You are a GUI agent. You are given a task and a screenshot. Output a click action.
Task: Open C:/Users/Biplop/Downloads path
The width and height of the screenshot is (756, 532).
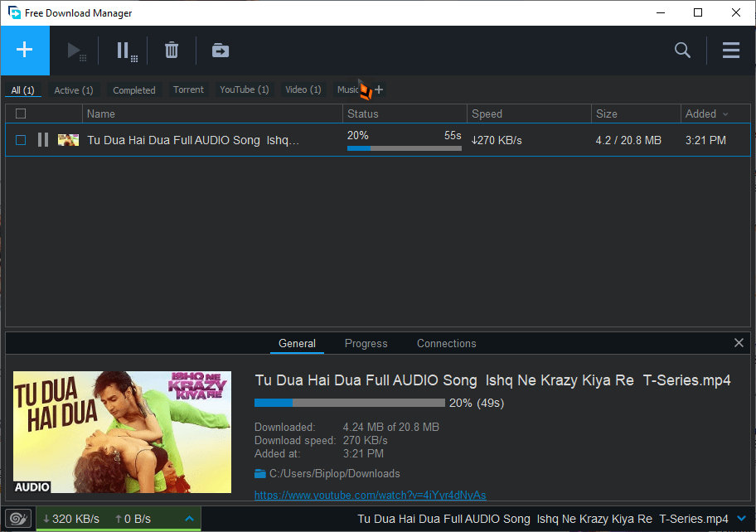pyautogui.click(x=335, y=474)
